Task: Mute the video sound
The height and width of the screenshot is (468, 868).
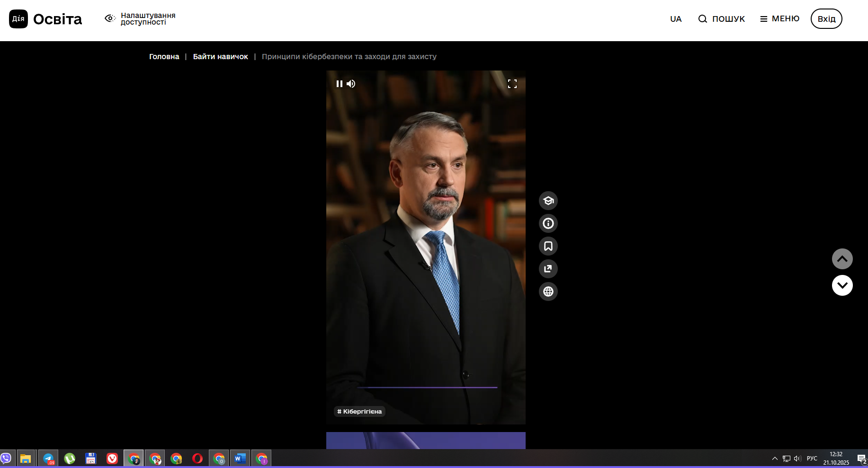Action: [351, 84]
